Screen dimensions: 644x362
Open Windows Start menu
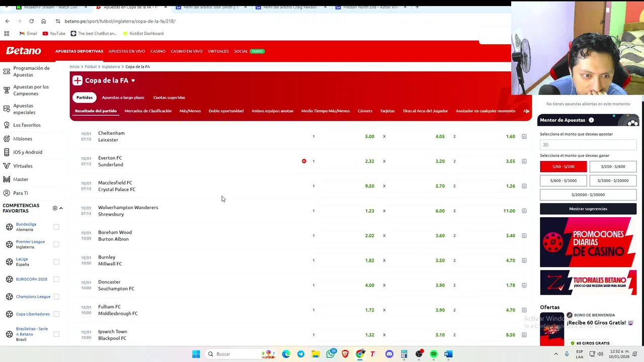point(196,354)
